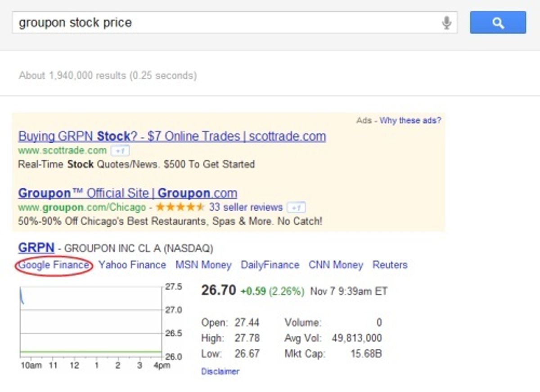Open MSN Money quote page
This screenshot has width=540, height=392.
tap(203, 265)
